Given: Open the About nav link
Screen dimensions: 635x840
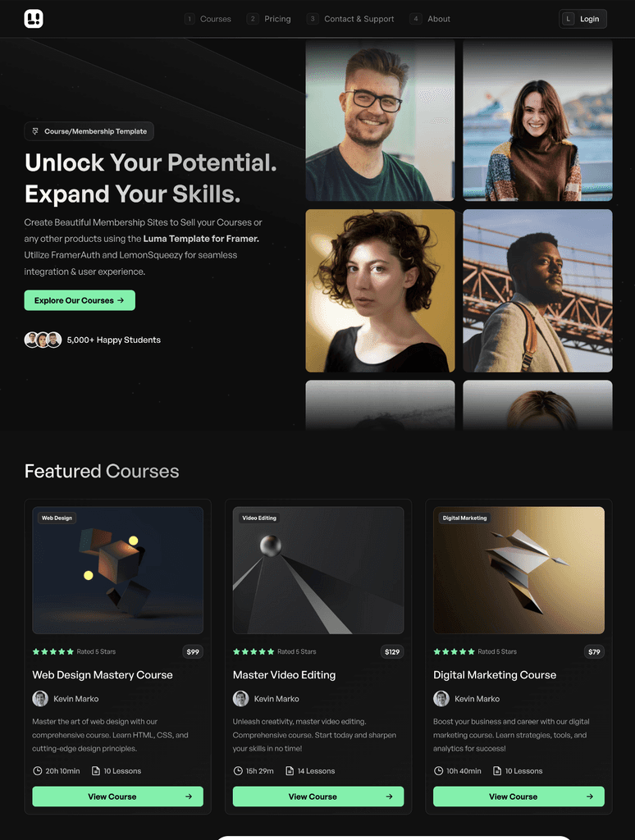Looking at the screenshot, I should 430,19.
